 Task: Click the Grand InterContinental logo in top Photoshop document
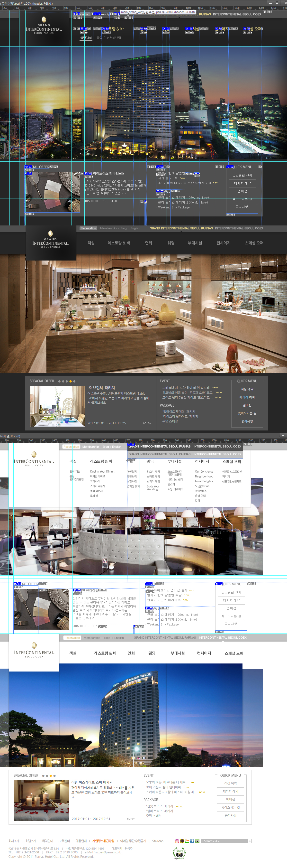[x=44, y=25]
